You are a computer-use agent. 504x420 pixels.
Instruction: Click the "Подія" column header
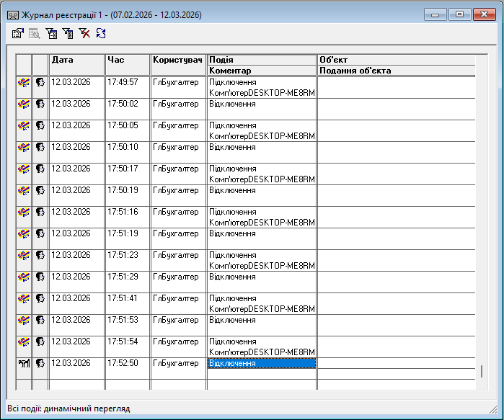point(261,60)
